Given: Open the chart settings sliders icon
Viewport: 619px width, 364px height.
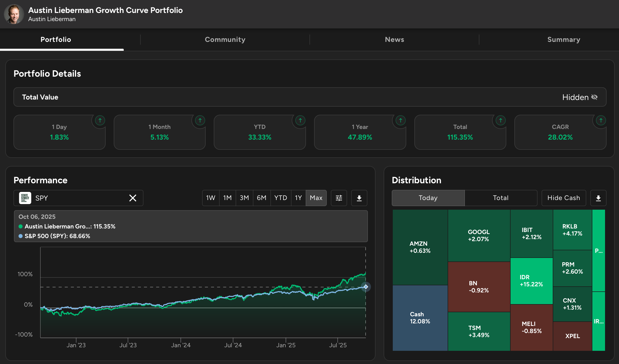Looking at the screenshot, I should tap(339, 198).
